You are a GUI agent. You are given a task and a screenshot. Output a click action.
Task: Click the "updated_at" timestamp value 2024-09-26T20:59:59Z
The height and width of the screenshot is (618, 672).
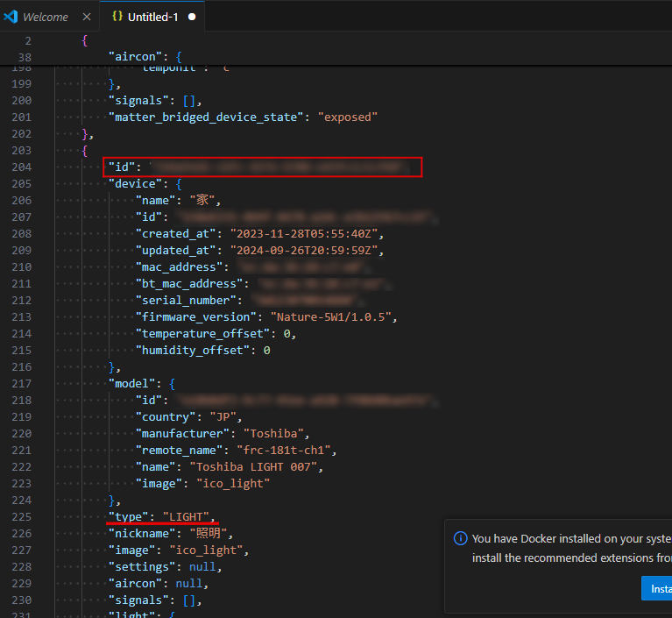point(304,251)
